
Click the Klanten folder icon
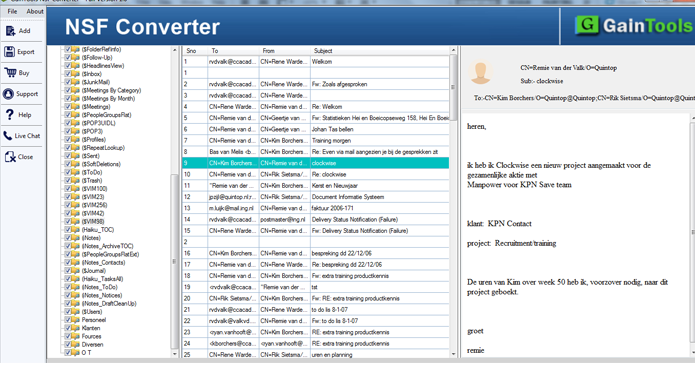click(x=76, y=328)
